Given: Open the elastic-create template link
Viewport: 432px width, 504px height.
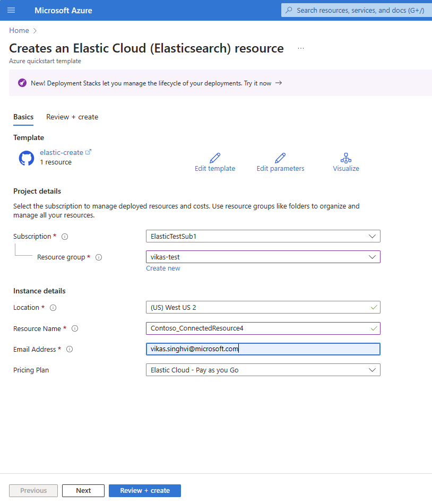Looking at the screenshot, I should coord(62,152).
